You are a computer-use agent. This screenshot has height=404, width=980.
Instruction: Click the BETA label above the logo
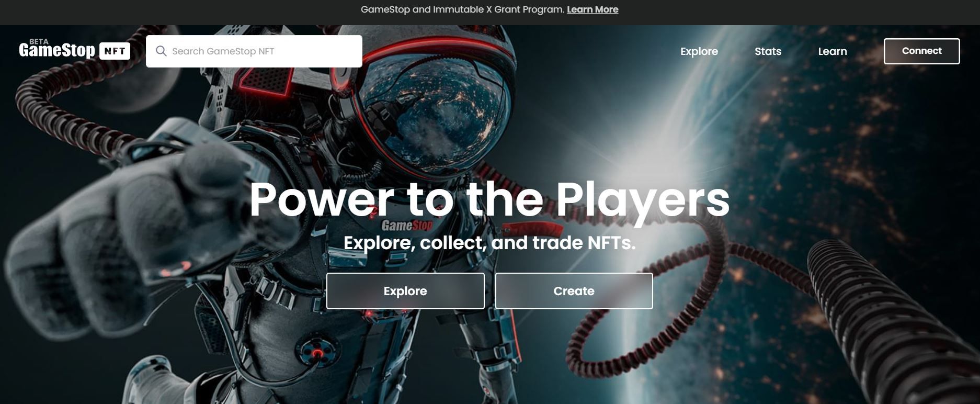click(x=39, y=41)
